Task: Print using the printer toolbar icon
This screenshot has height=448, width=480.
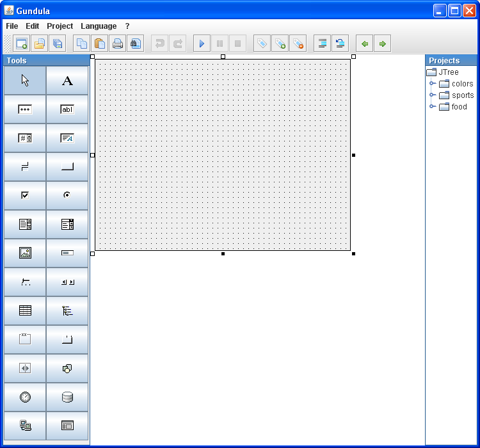Action: click(118, 44)
